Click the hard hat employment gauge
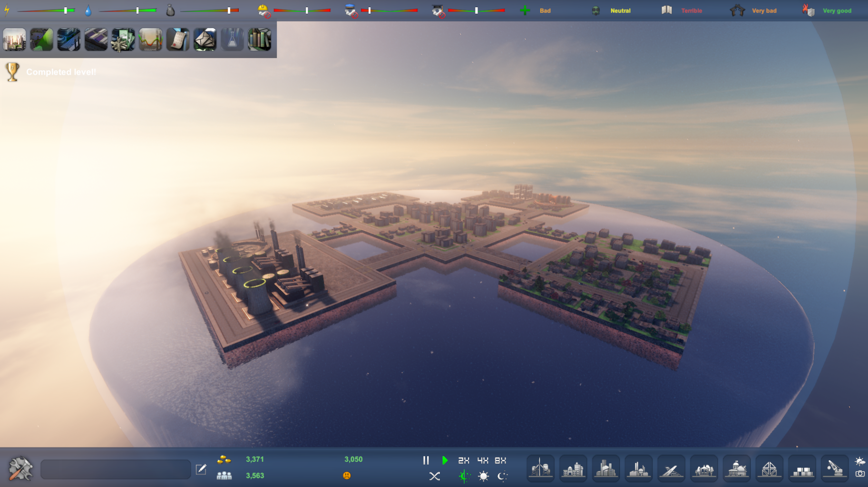868x487 pixels. click(302, 10)
